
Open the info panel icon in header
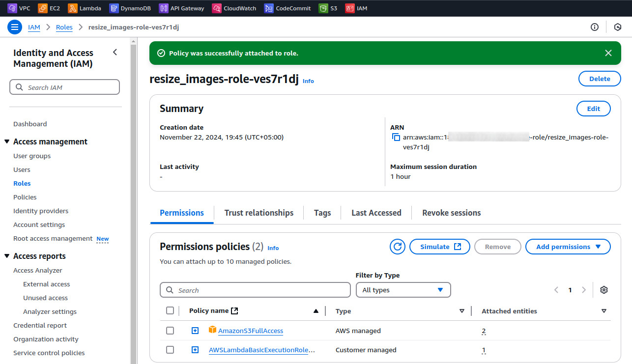pyautogui.click(x=595, y=27)
